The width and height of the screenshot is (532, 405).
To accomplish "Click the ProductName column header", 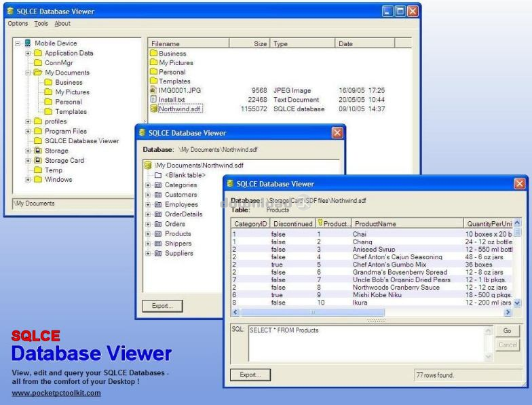I will (x=407, y=224).
